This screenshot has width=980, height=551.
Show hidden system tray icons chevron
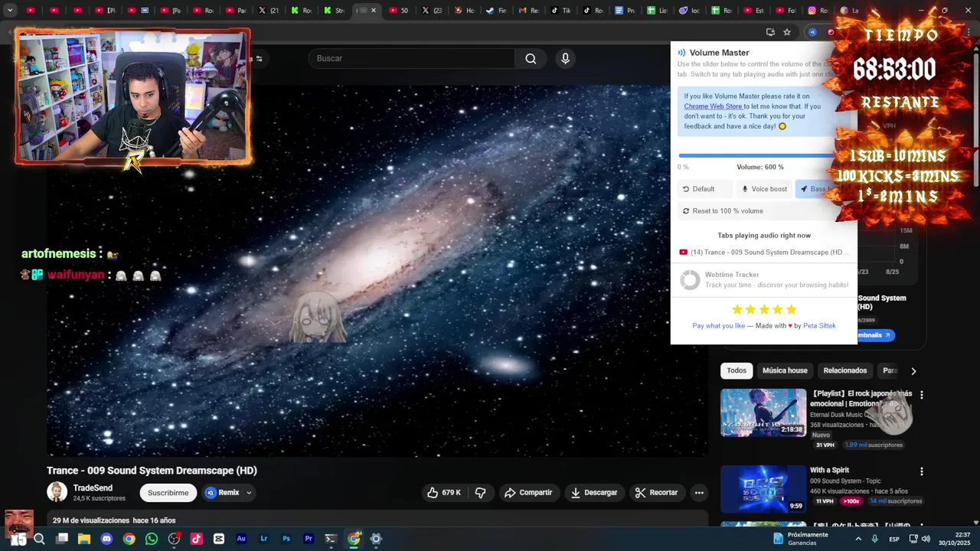(858, 539)
